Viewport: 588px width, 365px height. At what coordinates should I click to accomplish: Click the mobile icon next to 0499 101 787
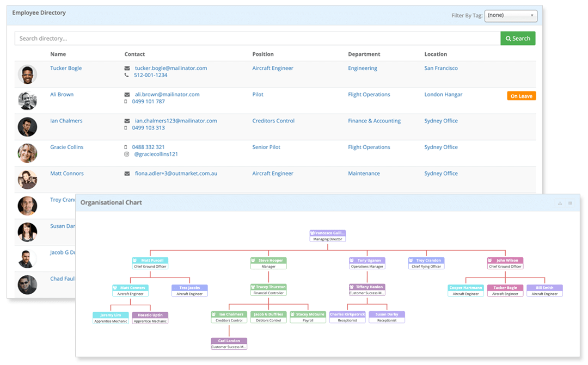click(126, 102)
